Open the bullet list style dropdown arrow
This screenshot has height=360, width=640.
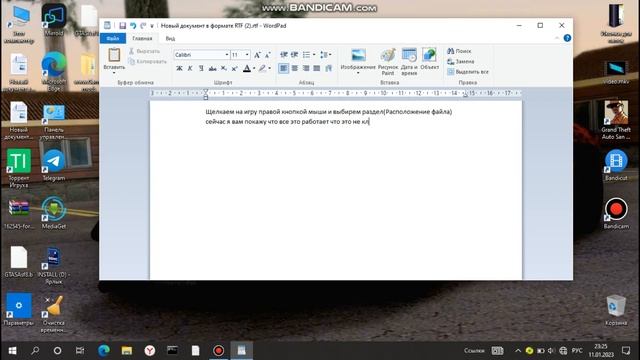click(314, 54)
